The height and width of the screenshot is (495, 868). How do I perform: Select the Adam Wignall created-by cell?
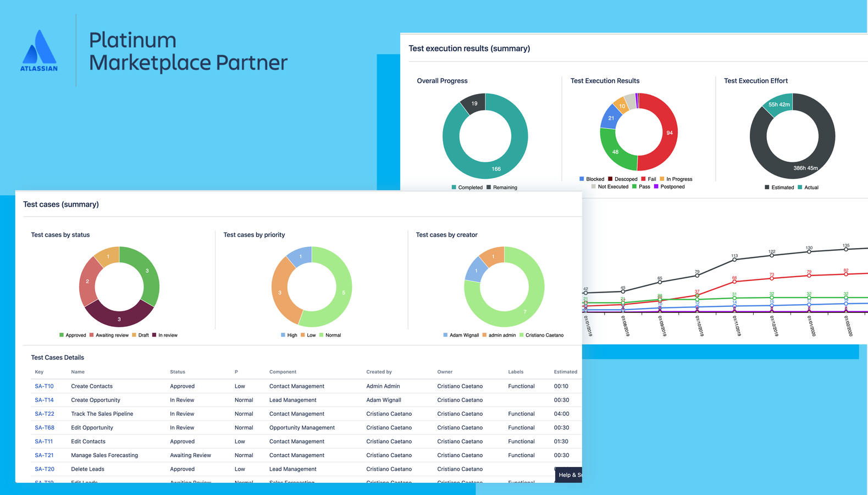[384, 400]
